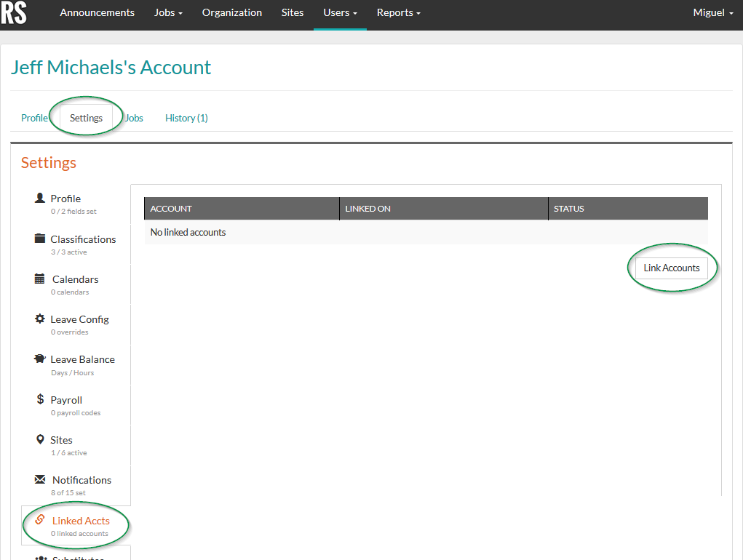Switch to the History tab
Viewport: 743px width, 560px height.
point(186,117)
